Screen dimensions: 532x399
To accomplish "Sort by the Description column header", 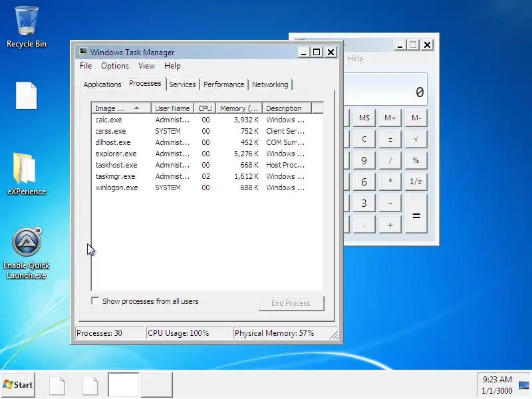I will pos(287,108).
